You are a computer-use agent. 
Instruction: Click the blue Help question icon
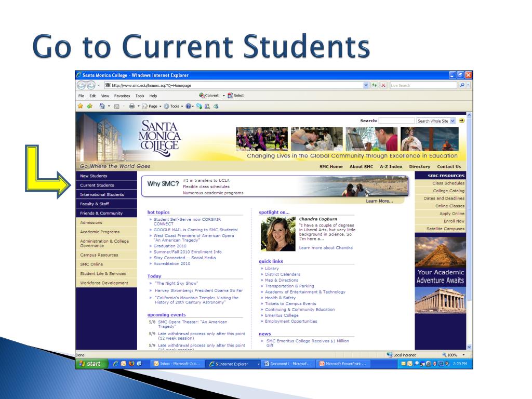[188, 106]
